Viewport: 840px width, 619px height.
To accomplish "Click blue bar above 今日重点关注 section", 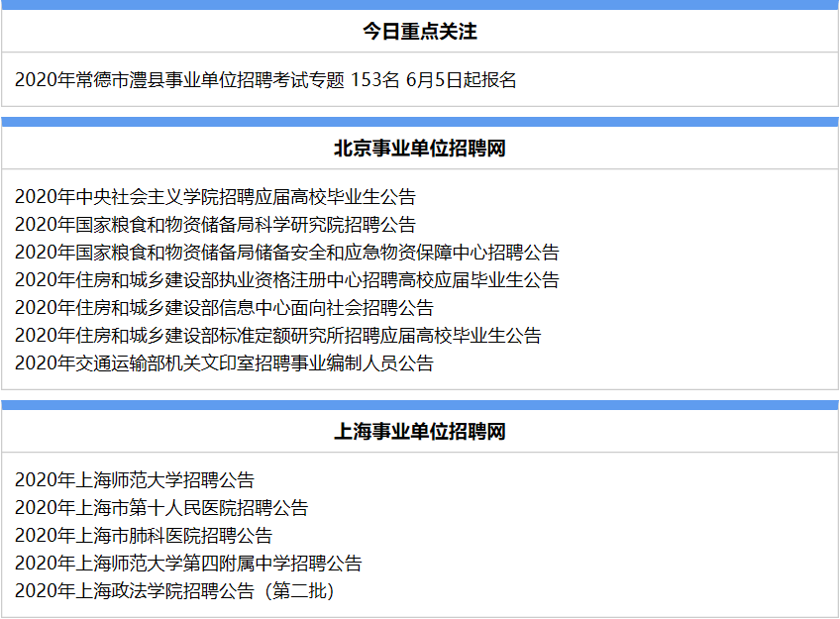I will pos(419,5).
